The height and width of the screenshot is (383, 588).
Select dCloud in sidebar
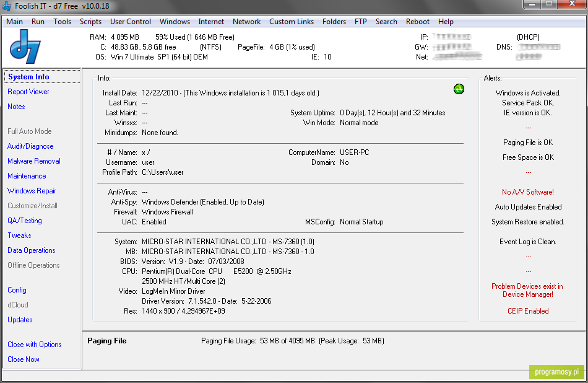17,305
